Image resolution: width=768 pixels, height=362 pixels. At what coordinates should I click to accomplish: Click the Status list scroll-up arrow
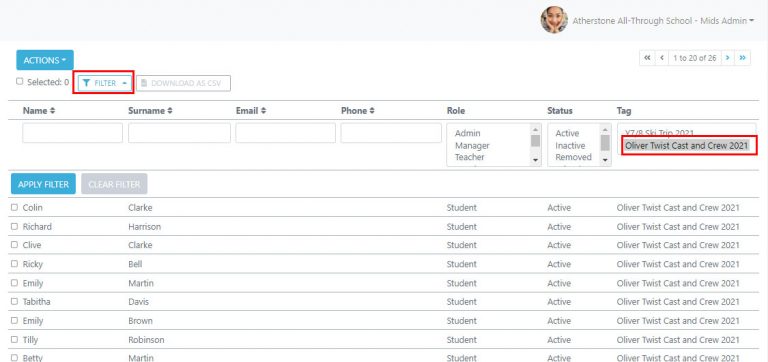click(605, 129)
